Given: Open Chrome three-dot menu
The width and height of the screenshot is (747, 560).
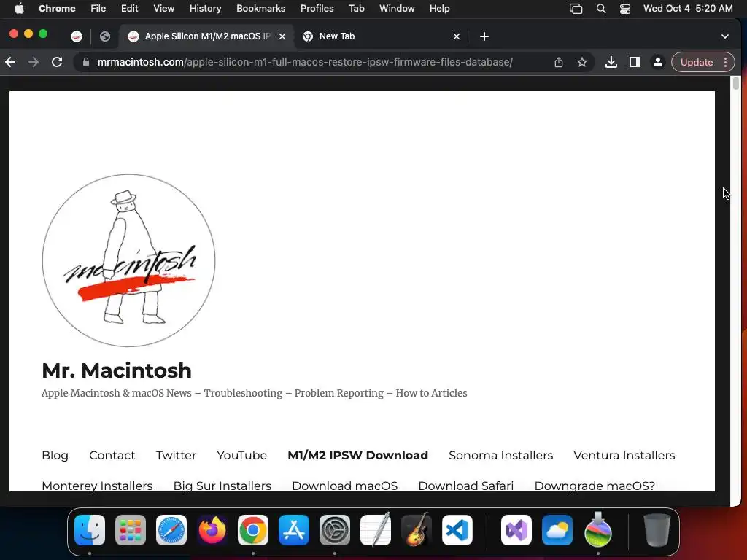Looking at the screenshot, I should [x=726, y=62].
